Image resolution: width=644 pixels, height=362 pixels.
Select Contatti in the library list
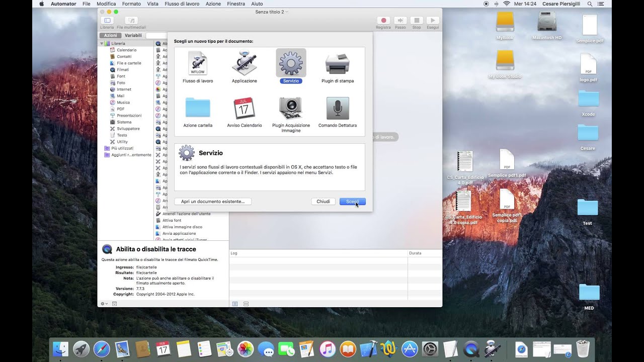[x=124, y=57]
